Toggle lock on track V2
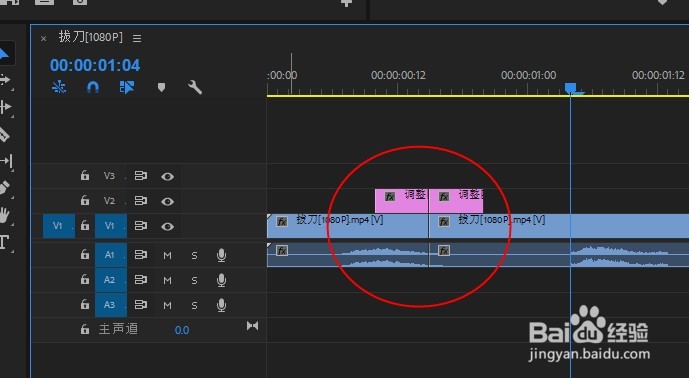This screenshot has height=378, width=689. 85,201
